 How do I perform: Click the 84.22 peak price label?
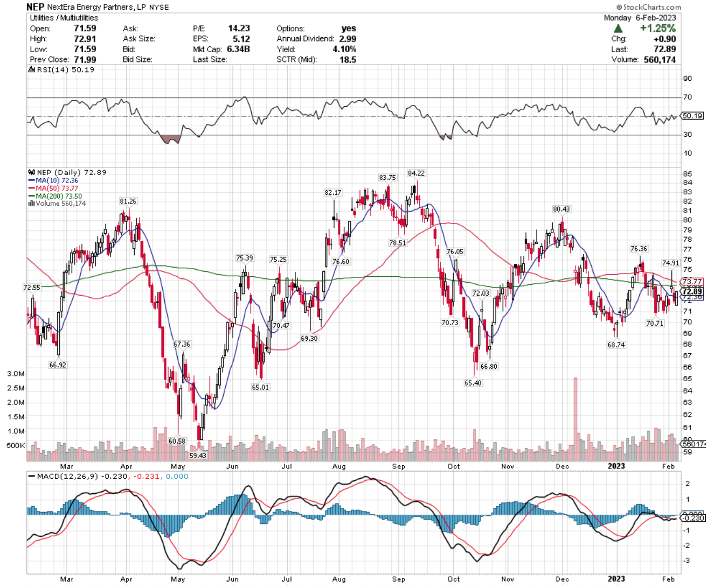click(x=416, y=173)
